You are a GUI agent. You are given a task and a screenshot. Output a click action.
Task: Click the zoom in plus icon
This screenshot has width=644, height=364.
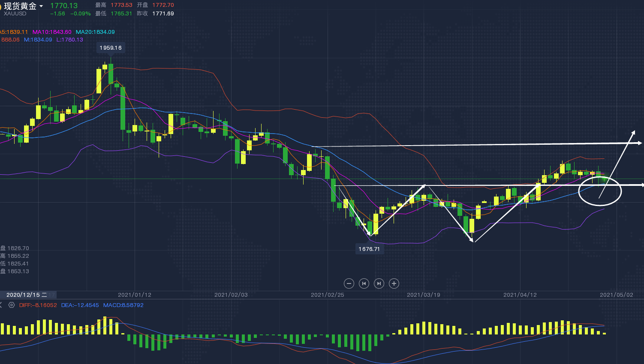click(x=394, y=283)
